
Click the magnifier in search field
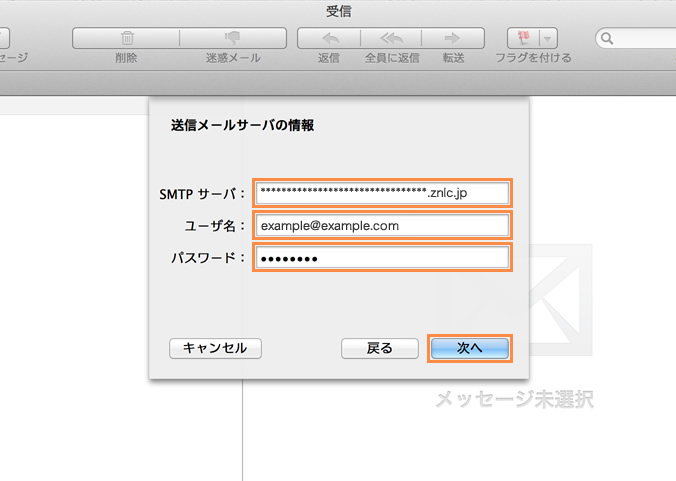click(607, 38)
